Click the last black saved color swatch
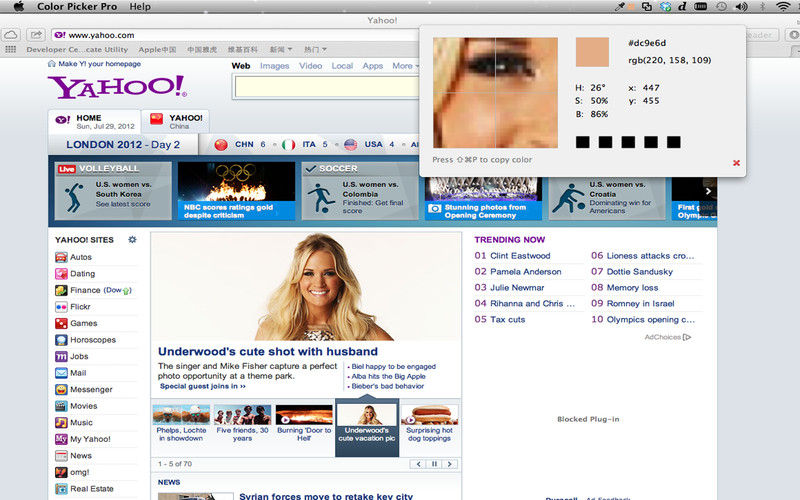The width and height of the screenshot is (800, 500). (673, 142)
